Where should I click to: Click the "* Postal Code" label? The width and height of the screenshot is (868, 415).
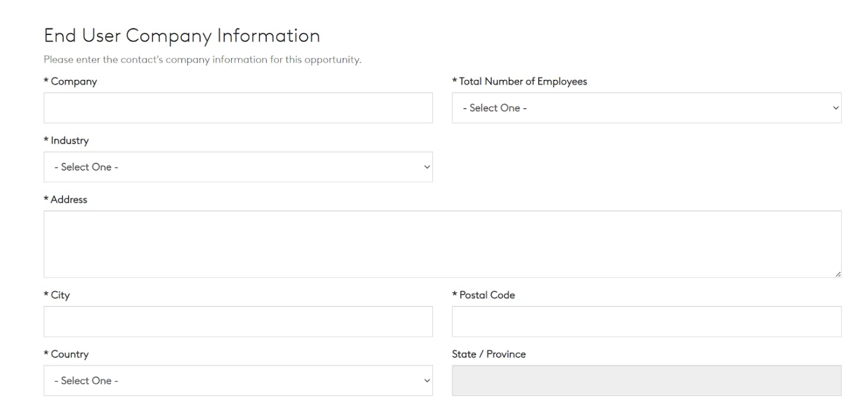pos(484,295)
